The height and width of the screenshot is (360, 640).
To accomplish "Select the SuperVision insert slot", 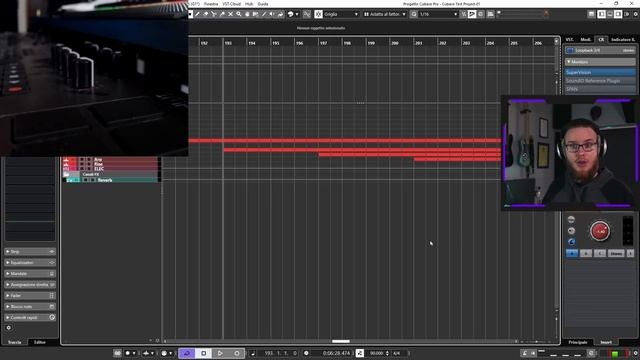I will pyautogui.click(x=600, y=72).
